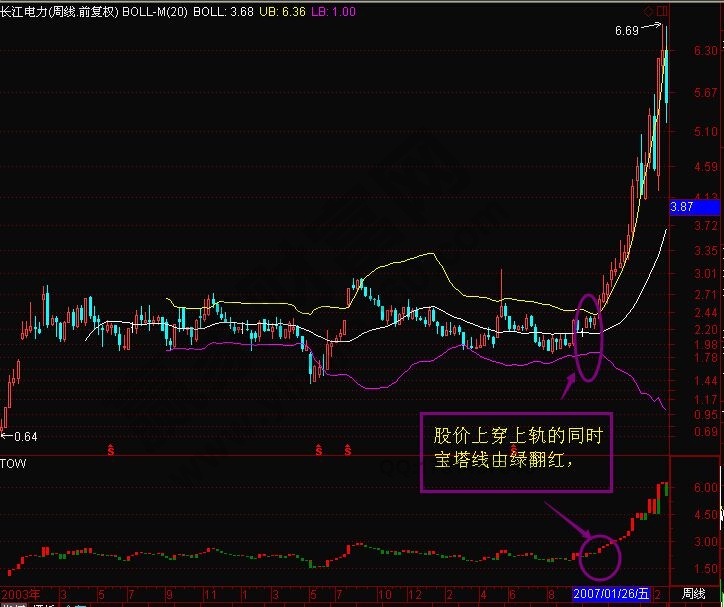Click the TOW sub-chart indicator label

pos(12,465)
